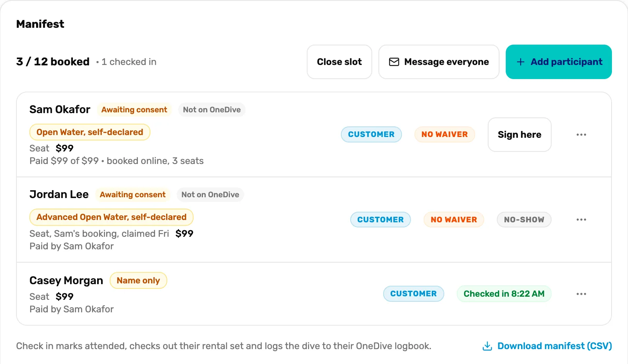Image resolution: width=628 pixels, height=364 pixels.
Task: Click the plus icon in Add participant
Action: click(x=520, y=62)
